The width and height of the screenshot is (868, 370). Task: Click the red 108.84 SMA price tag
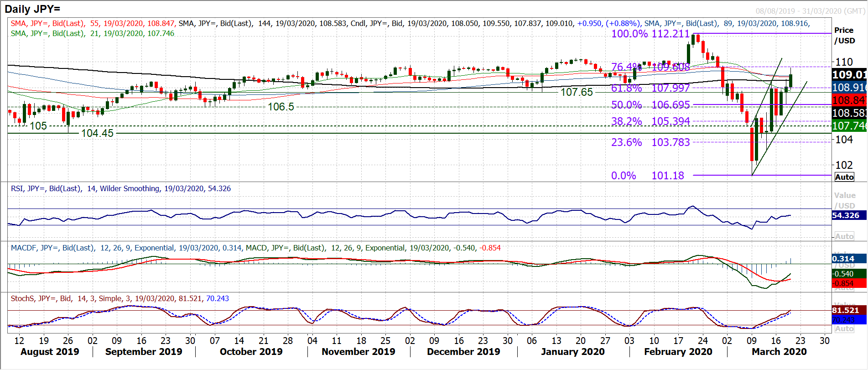(849, 100)
